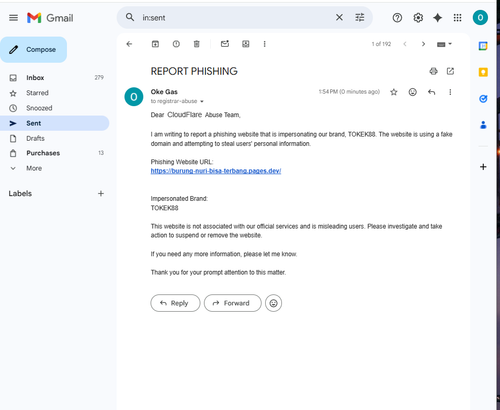Expand recipient details arrow beside registrar-abuse
This screenshot has height=410, width=500.
pos(202,101)
